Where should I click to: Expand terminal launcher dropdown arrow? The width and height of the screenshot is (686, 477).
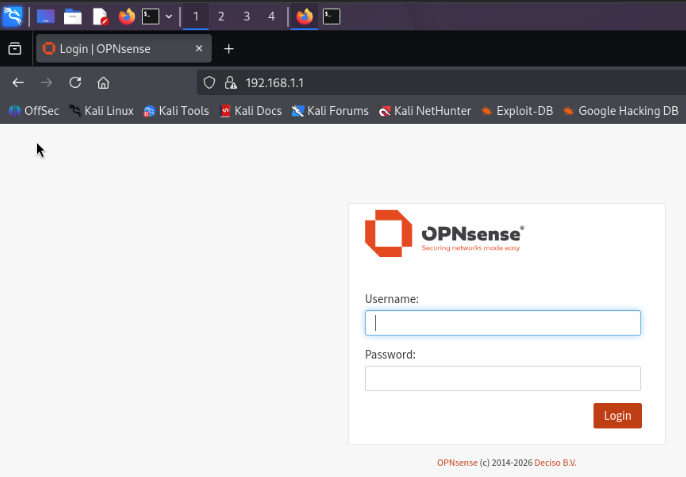(x=169, y=17)
